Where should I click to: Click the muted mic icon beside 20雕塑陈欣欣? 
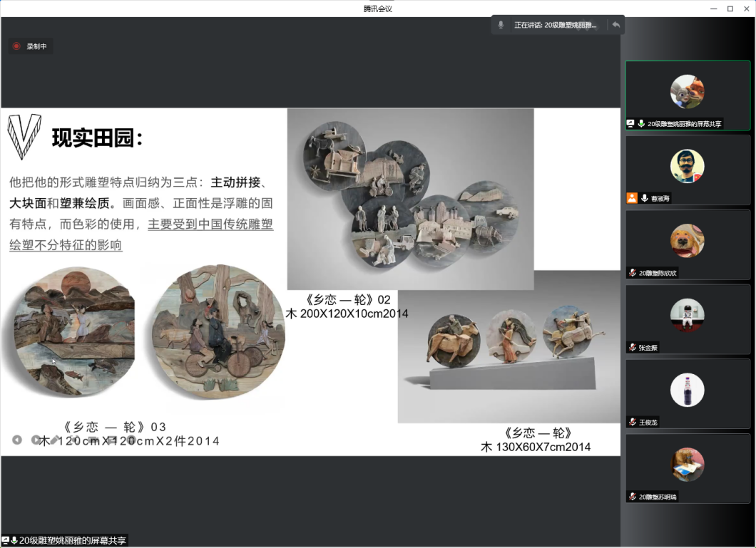pos(632,273)
